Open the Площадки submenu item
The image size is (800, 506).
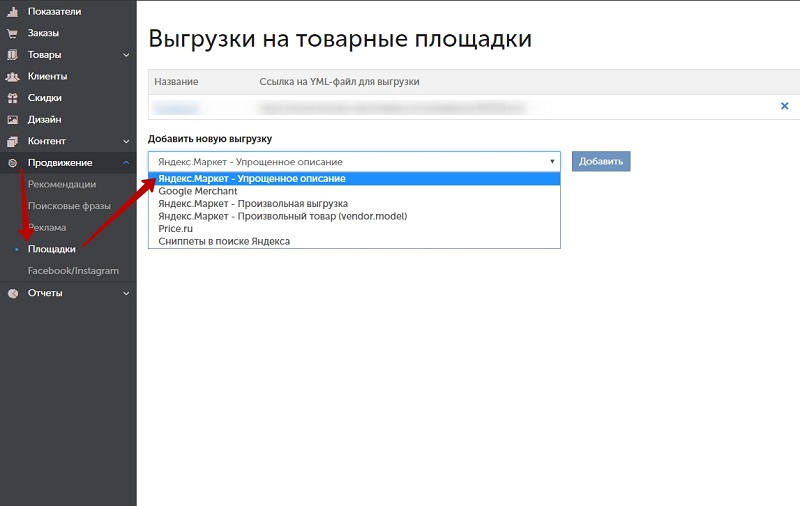(x=52, y=249)
